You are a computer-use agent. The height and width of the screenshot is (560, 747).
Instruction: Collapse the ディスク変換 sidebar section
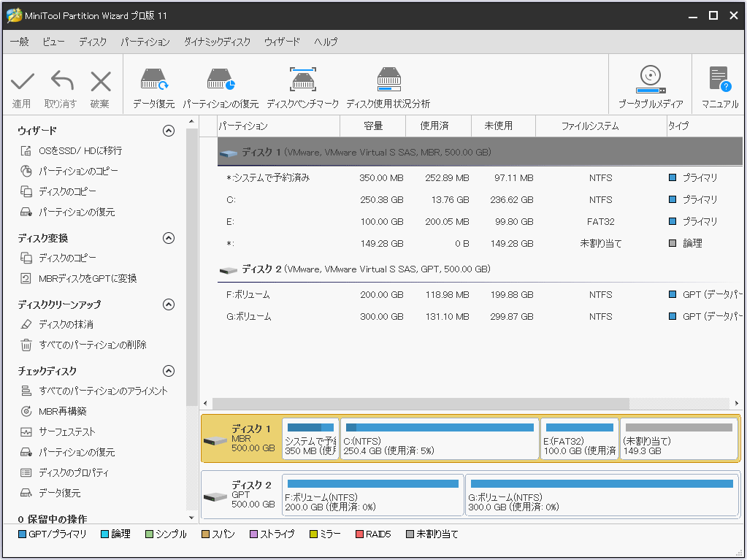[x=169, y=238]
